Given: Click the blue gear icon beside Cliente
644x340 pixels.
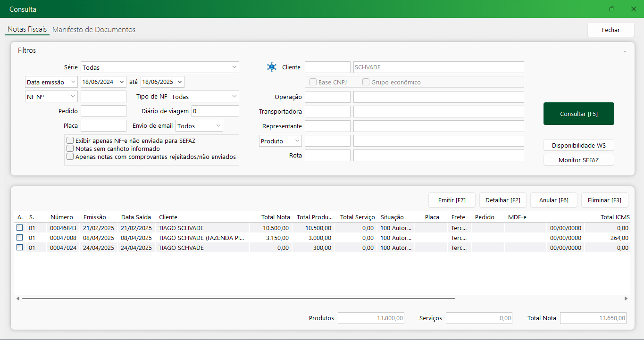Looking at the screenshot, I should click(x=271, y=67).
